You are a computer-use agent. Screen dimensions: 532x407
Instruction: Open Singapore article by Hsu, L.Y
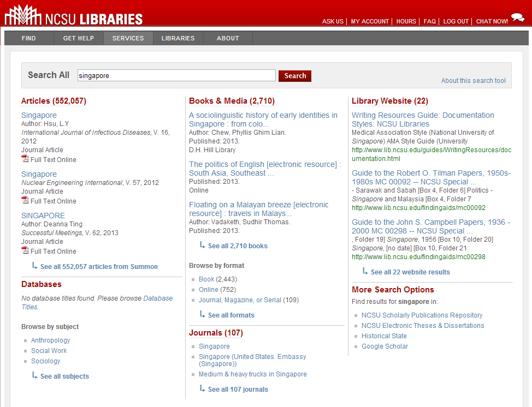(39, 115)
